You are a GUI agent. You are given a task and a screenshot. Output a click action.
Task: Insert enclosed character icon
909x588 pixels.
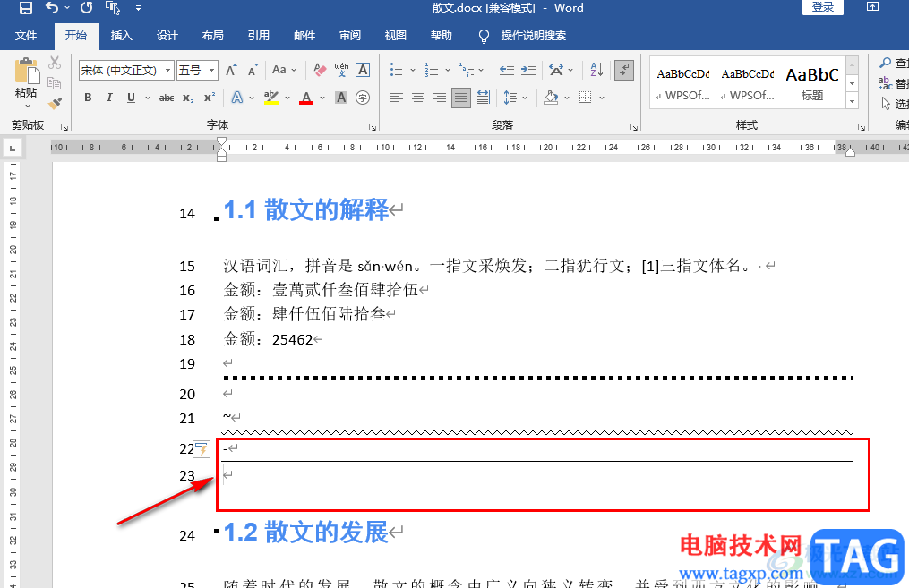363,98
